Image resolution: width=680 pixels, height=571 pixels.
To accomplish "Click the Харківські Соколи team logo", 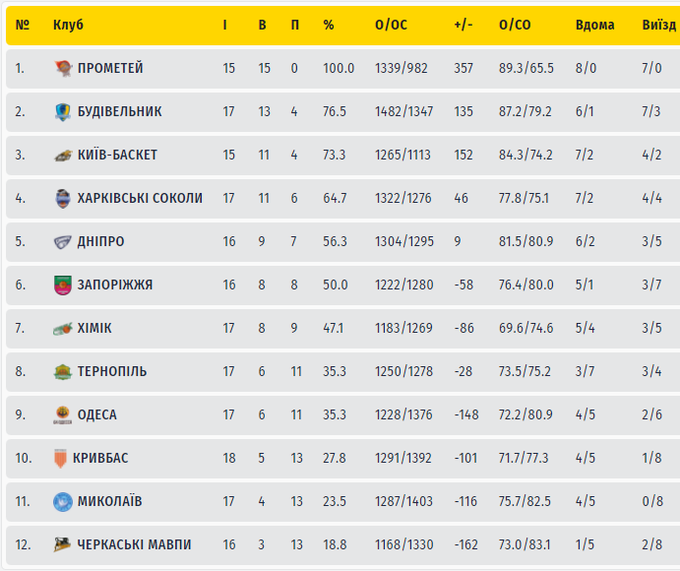I will 62,198.
